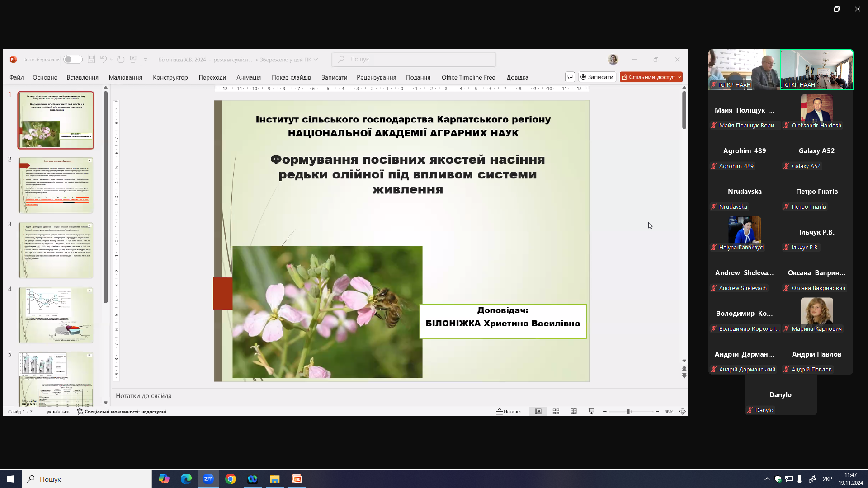This screenshot has height=488, width=868.
Task: Click the Redo icon
Action: (x=121, y=59)
